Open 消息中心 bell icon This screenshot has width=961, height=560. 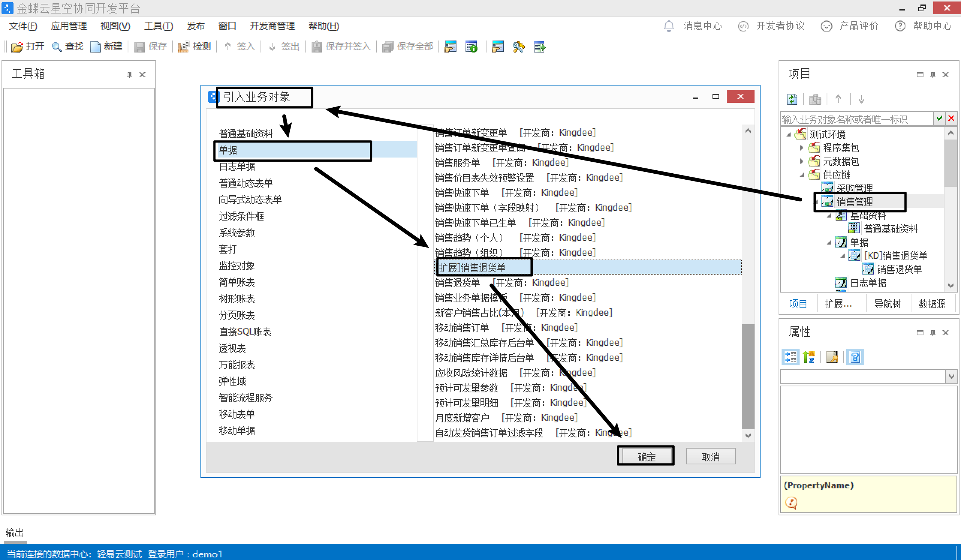(x=669, y=26)
